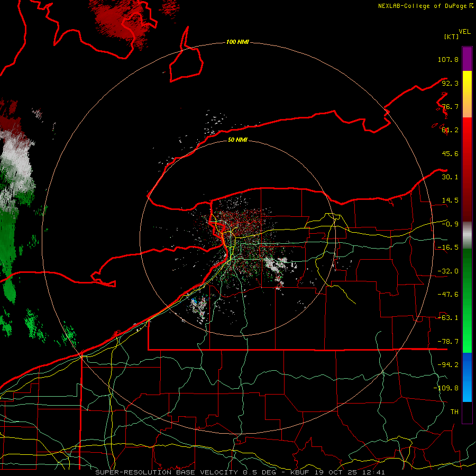This screenshot has height=476, width=476.
Task: Click the -109.8 scale value
Action: (x=446, y=388)
